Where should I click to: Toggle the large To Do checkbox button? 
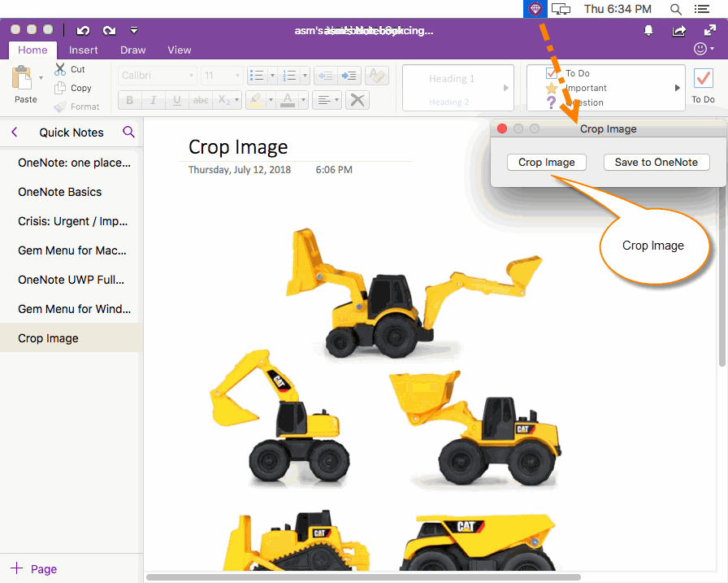coord(703,79)
